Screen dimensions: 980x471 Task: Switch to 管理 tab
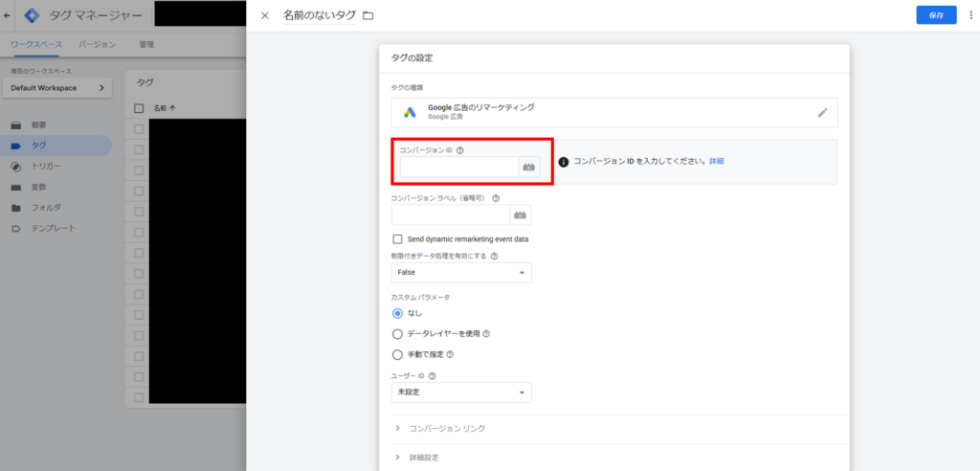click(x=146, y=44)
